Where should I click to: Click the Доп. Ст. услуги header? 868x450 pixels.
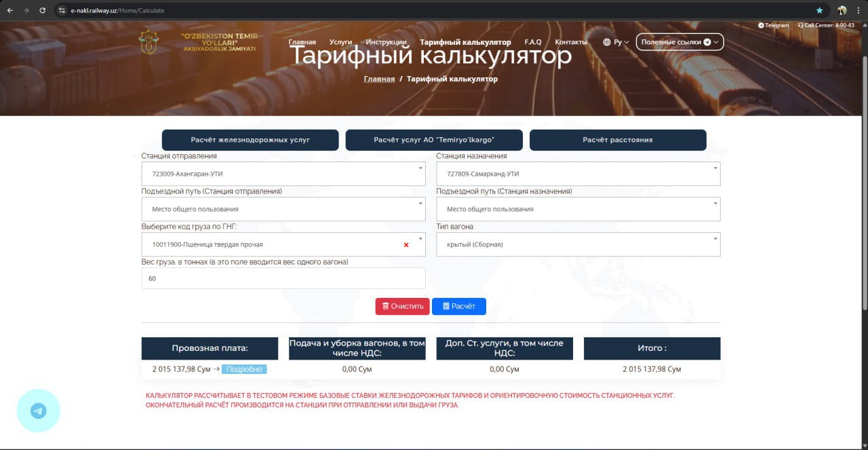click(505, 348)
